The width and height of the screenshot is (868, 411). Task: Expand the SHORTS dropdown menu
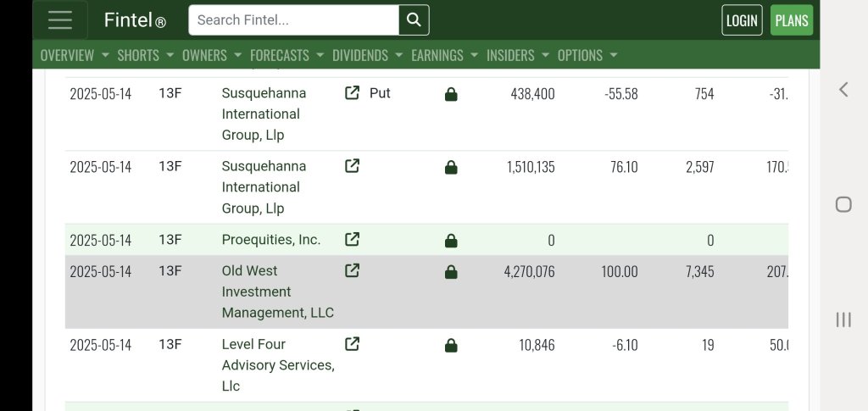[146, 55]
